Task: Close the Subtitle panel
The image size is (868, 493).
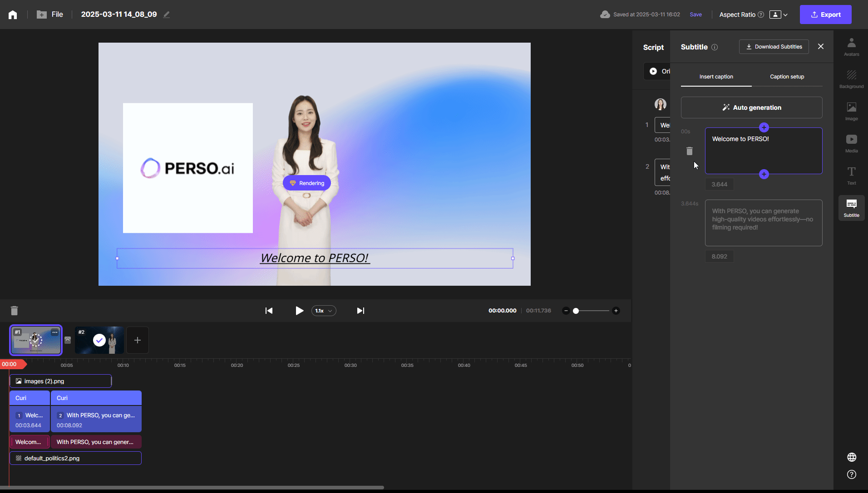Action: pos(821,46)
